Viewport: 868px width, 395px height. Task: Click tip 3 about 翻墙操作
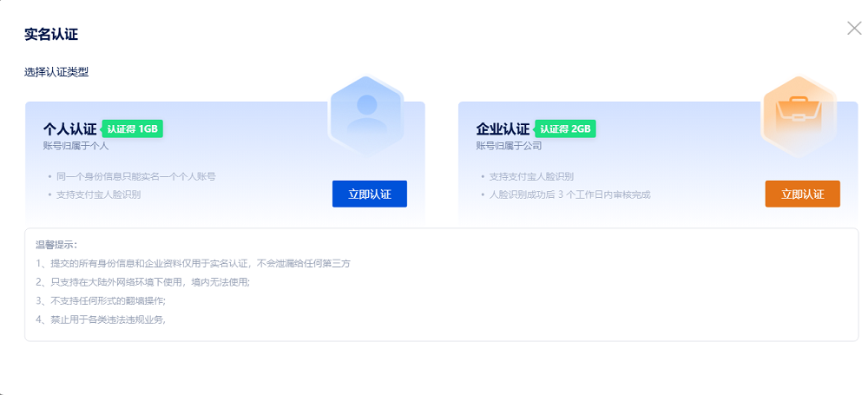click(101, 301)
